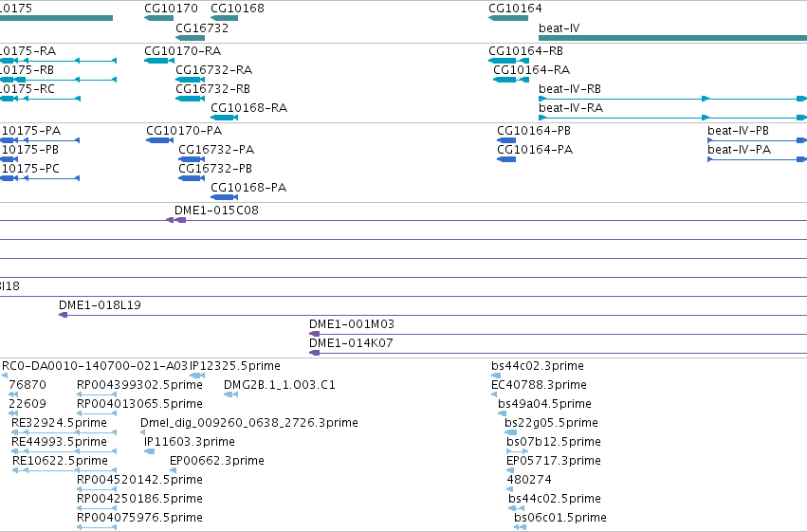
Task: Select transcript CG16732-RA label
Action: point(213,70)
